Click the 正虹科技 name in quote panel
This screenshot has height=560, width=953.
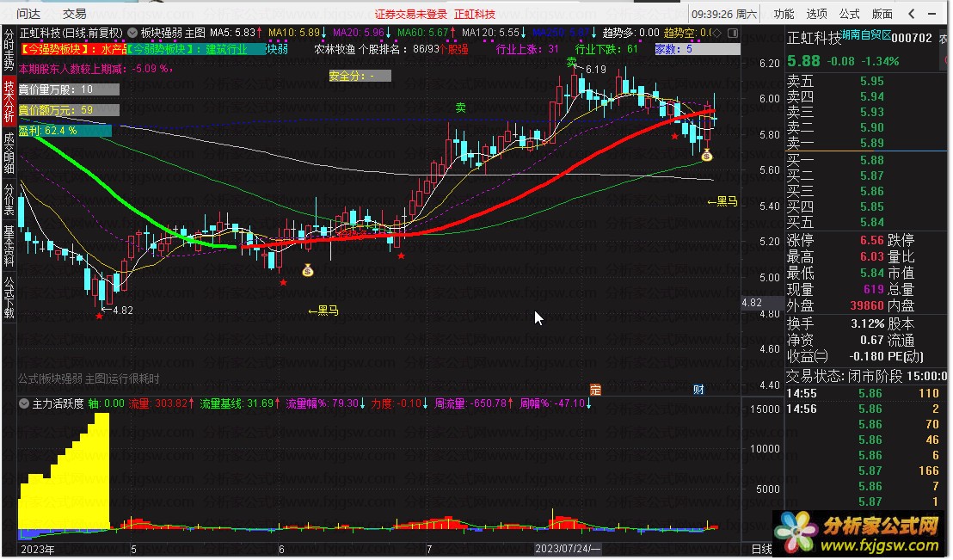pos(814,39)
